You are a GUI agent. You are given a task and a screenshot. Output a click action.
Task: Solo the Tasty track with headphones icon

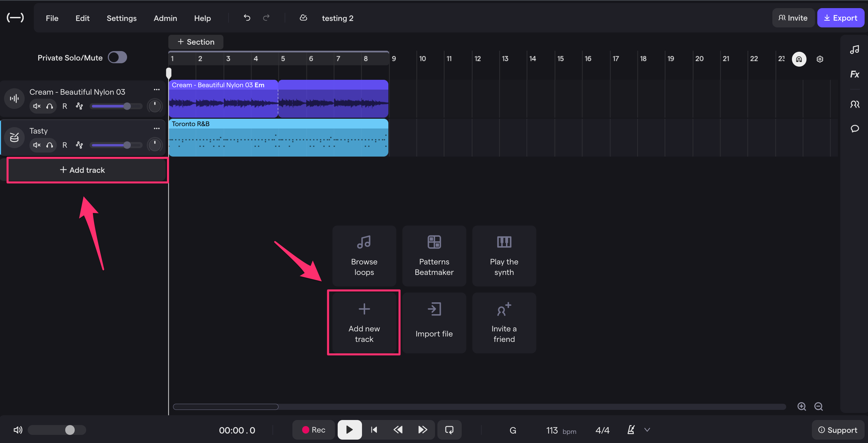pyautogui.click(x=50, y=145)
